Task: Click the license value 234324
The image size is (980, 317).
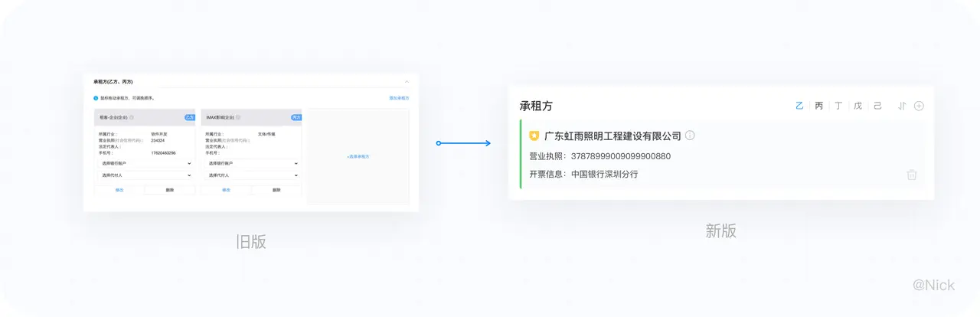Action: coord(158,140)
